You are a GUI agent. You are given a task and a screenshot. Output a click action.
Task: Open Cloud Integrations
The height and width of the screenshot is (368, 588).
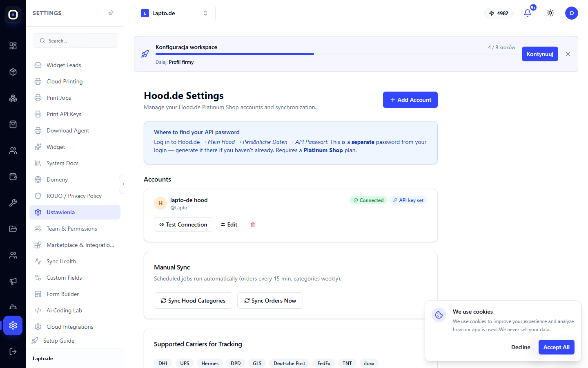75,327
